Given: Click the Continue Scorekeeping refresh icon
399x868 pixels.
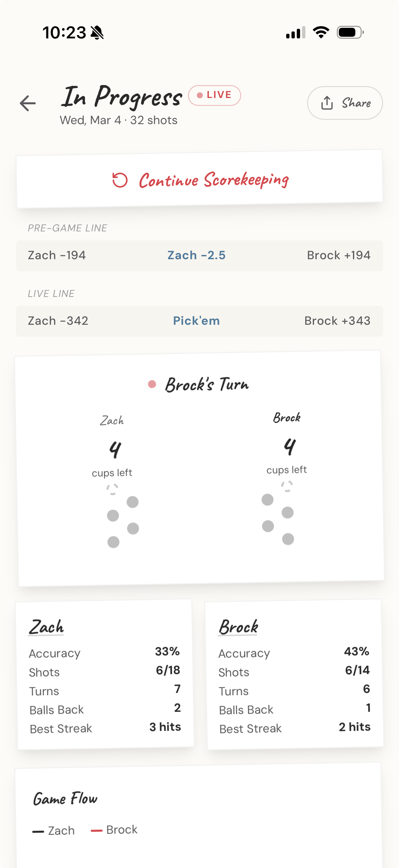Looking at the screenshot, I should coord(120,180).
